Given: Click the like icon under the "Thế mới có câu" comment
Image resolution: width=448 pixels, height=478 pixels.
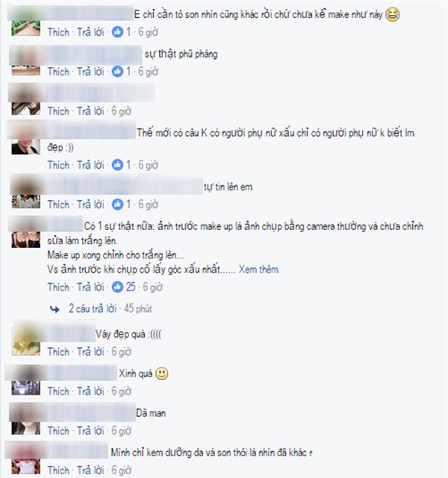Looking at the screenshot, I should coord(117,165).
